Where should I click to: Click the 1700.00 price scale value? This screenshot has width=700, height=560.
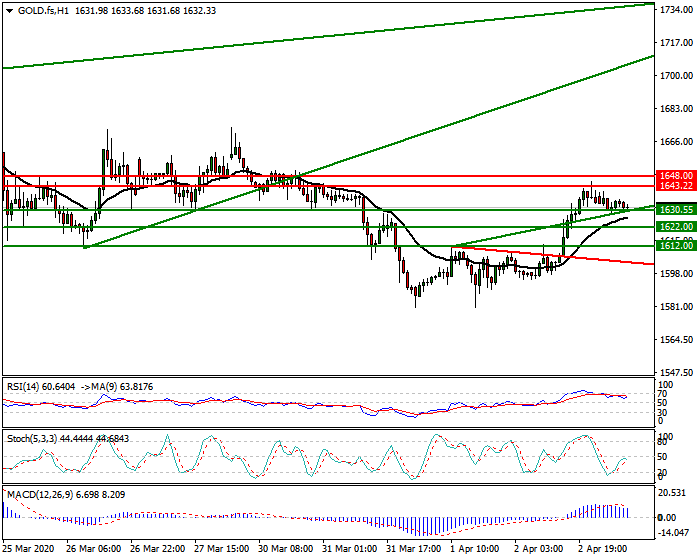tap(676, 75)
